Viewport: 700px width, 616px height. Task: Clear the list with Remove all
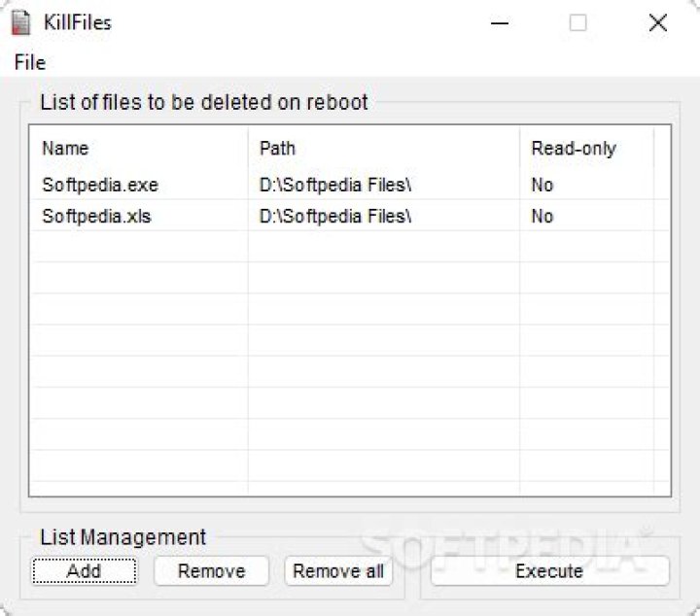(338, 571)
